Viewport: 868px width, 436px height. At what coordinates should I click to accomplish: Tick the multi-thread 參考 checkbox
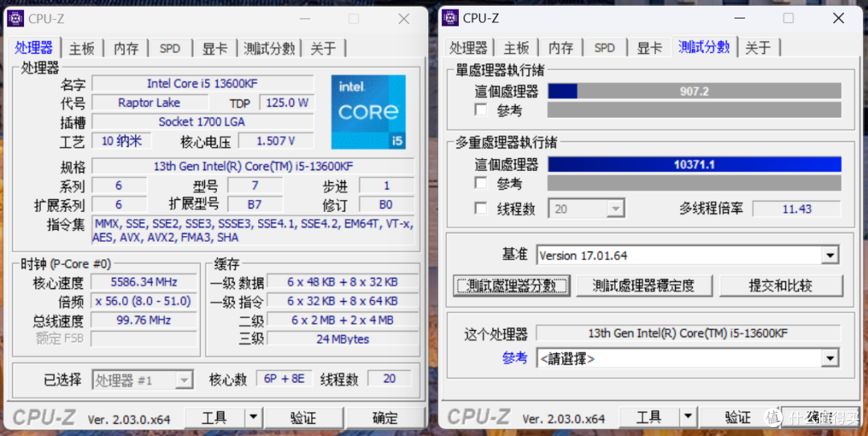(x=481, y=182)
